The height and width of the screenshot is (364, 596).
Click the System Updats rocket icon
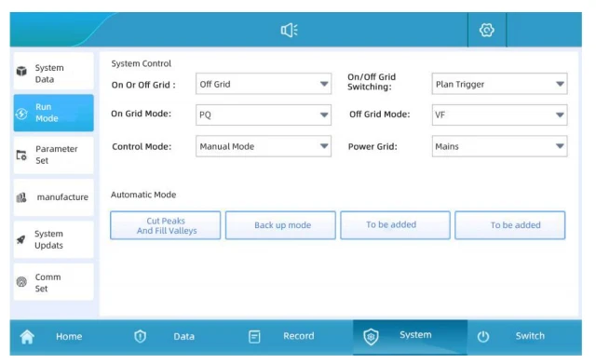pos(21,239)
